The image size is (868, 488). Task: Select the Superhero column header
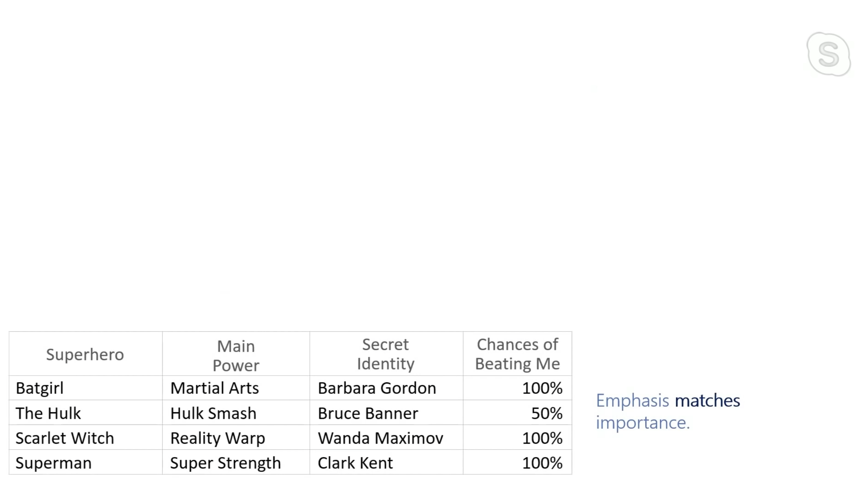tap(85, 355)
